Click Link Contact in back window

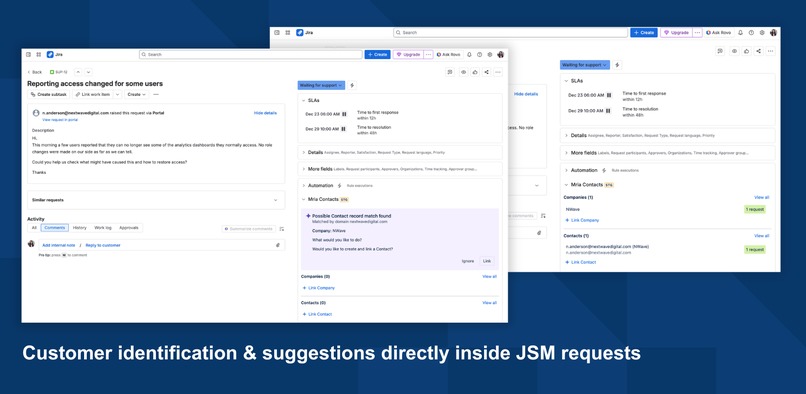point(580,262)
